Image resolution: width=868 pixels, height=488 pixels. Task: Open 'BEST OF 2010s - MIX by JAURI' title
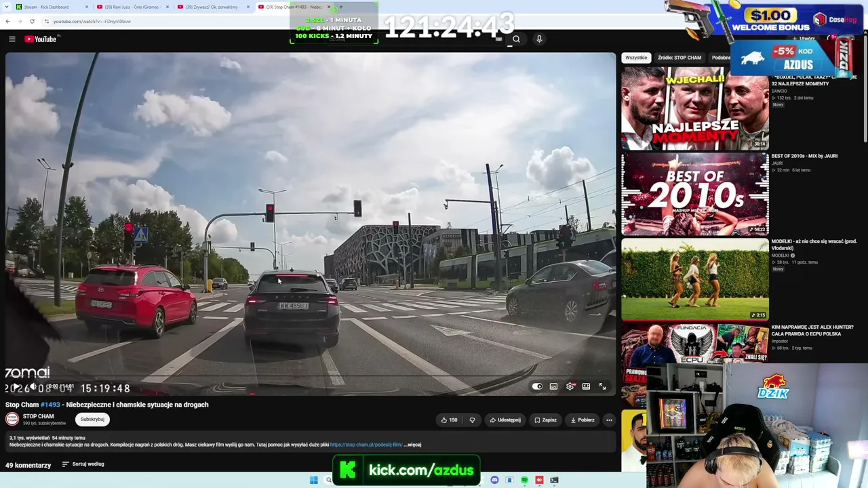804,156
